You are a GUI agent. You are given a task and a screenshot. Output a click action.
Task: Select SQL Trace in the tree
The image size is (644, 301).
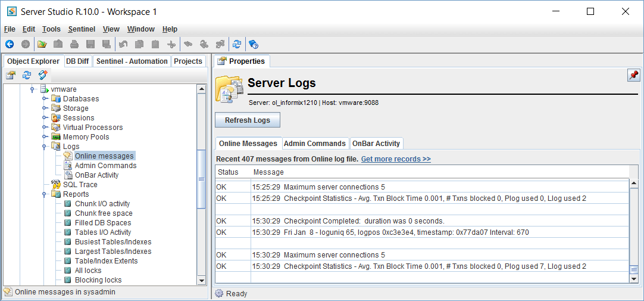coord(80,185)
